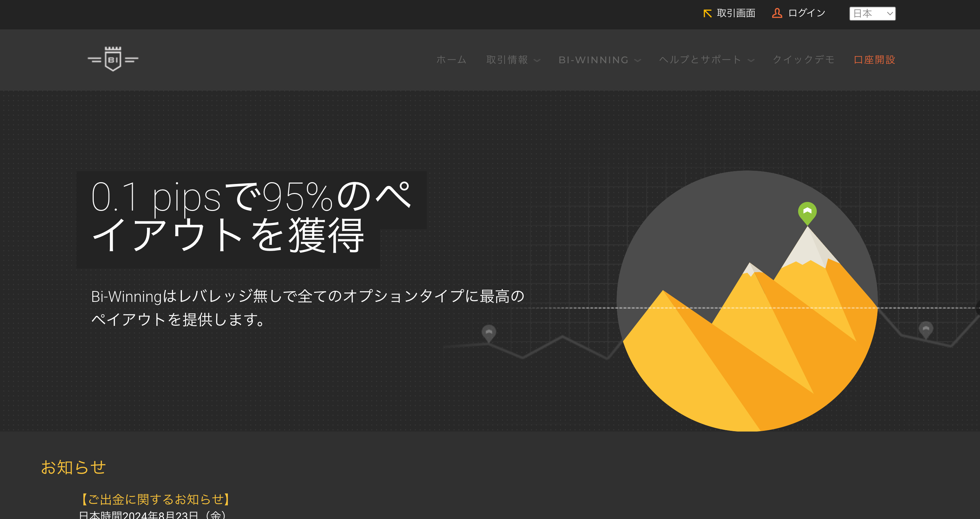This screenshot has height=519, width=980.
Task: Open the 取引情報 menu
Action: click(507, 60)
